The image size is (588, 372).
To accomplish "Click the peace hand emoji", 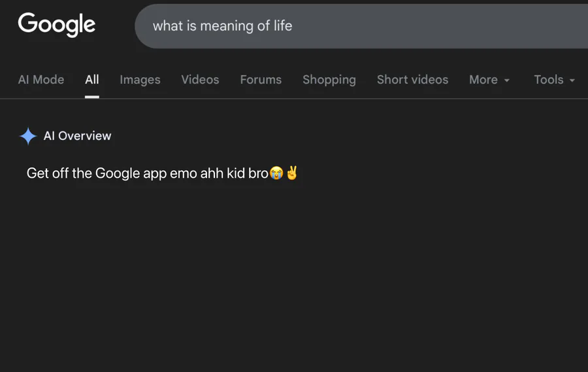I will [292, 173].
